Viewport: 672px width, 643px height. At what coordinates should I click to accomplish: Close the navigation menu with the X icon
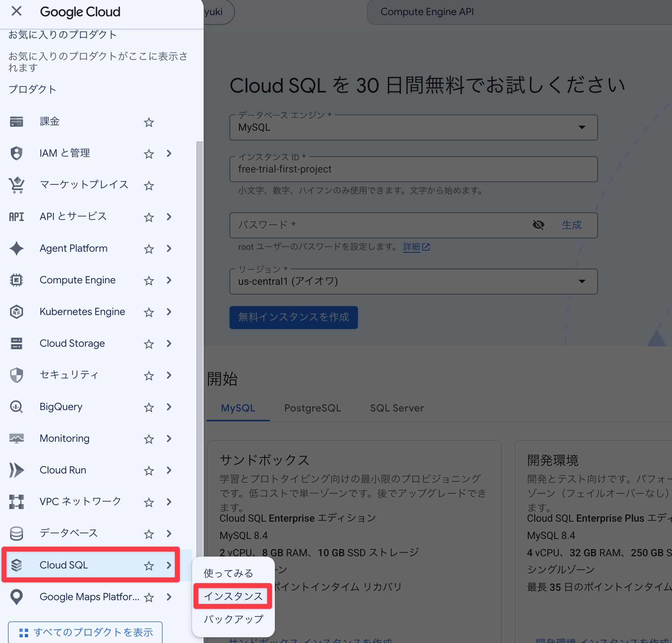click(17, 11)
